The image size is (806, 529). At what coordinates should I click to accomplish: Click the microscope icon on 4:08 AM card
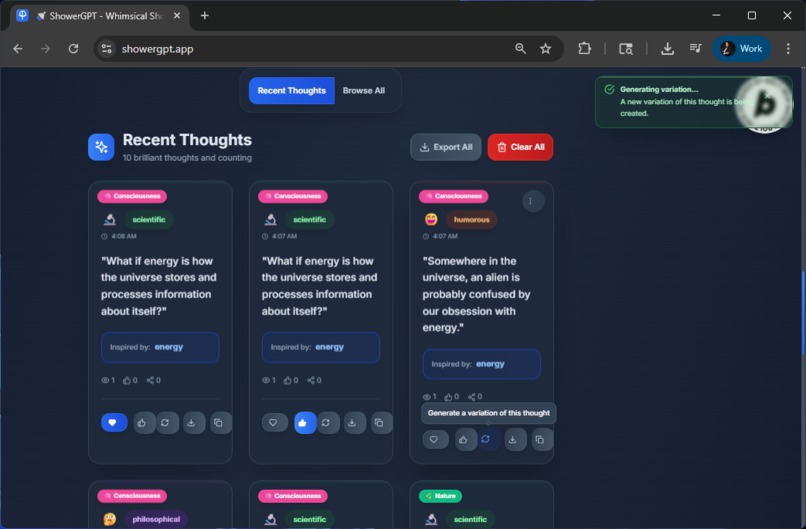tap(109, 220)
